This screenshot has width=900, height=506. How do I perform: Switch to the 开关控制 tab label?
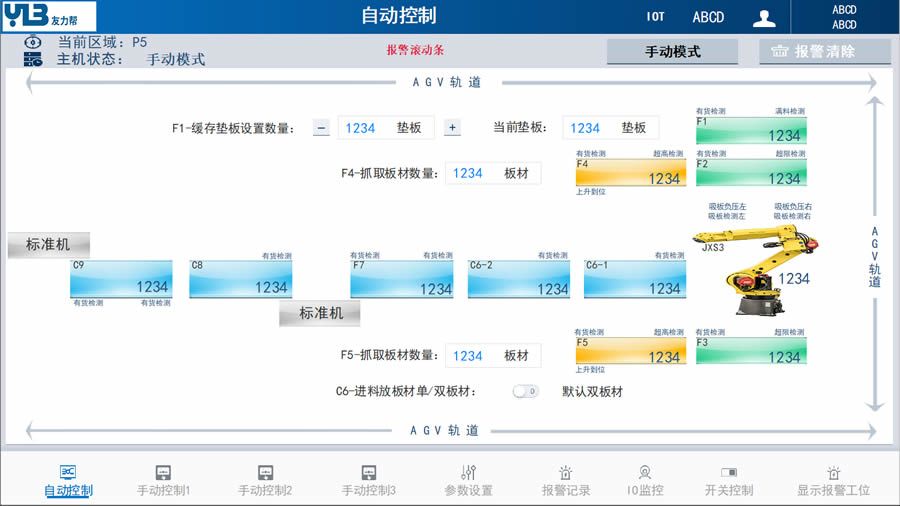(x=729, y=491)
